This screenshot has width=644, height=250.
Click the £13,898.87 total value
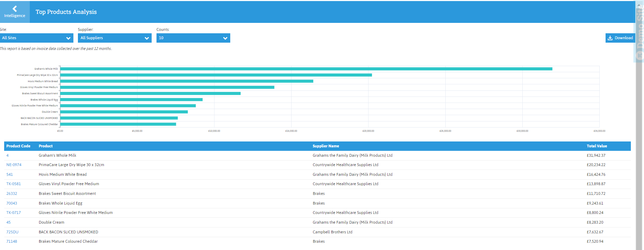pos(596,184)
